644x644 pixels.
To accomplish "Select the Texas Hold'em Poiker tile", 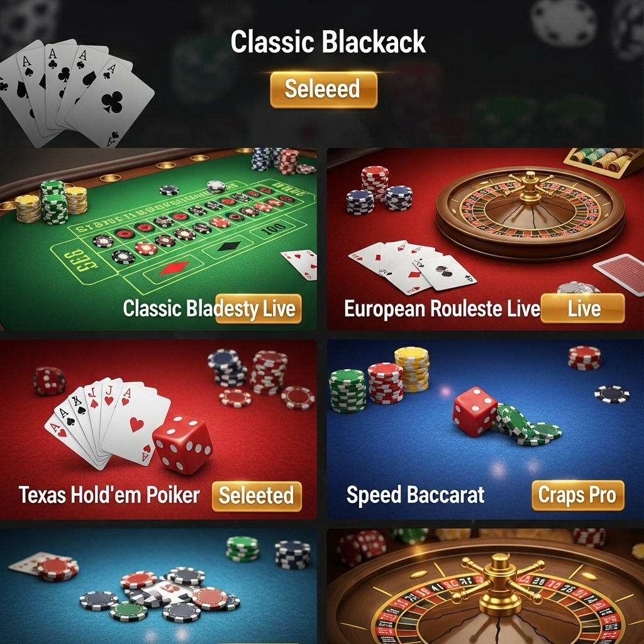I will [x=158, y=429].
